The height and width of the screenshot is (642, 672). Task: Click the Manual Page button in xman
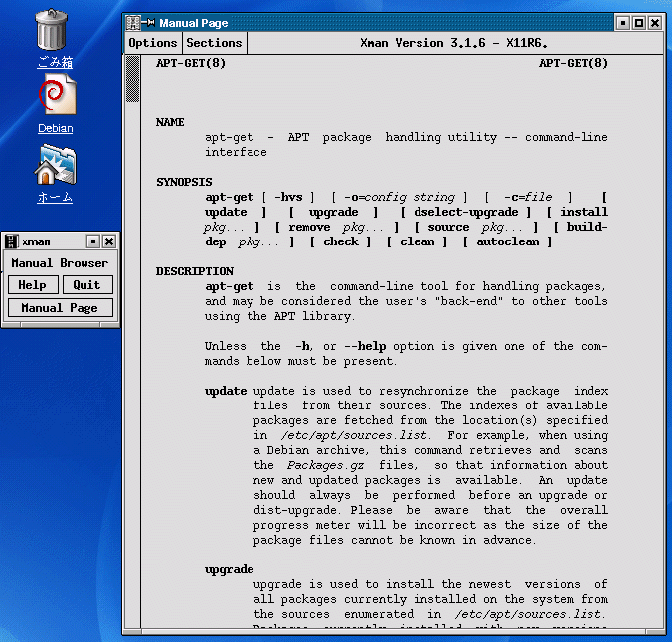(60, 308)
